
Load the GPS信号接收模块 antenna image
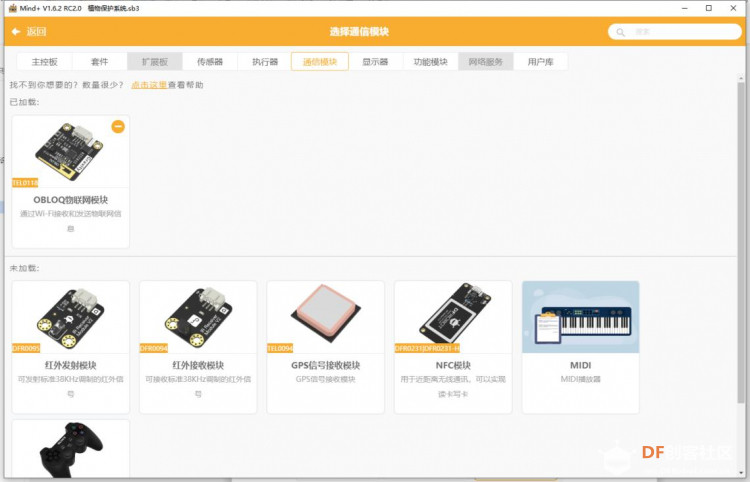[326, 313]
